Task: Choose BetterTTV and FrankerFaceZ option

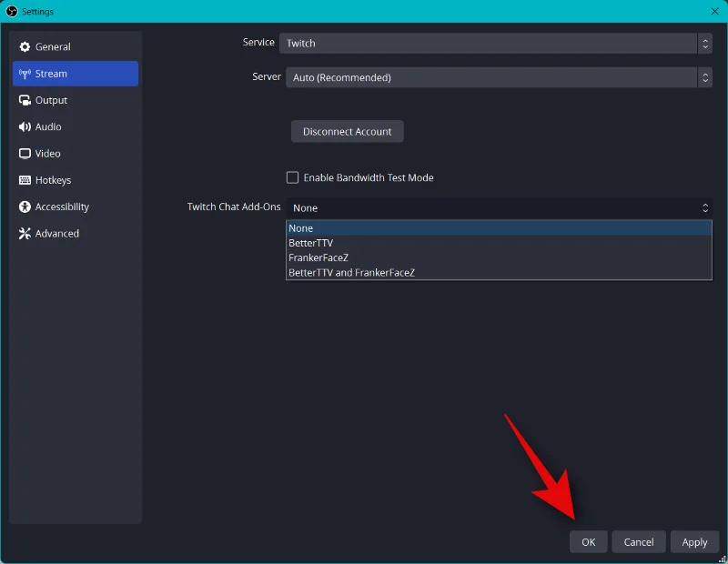Action: (x=499, y=273)
